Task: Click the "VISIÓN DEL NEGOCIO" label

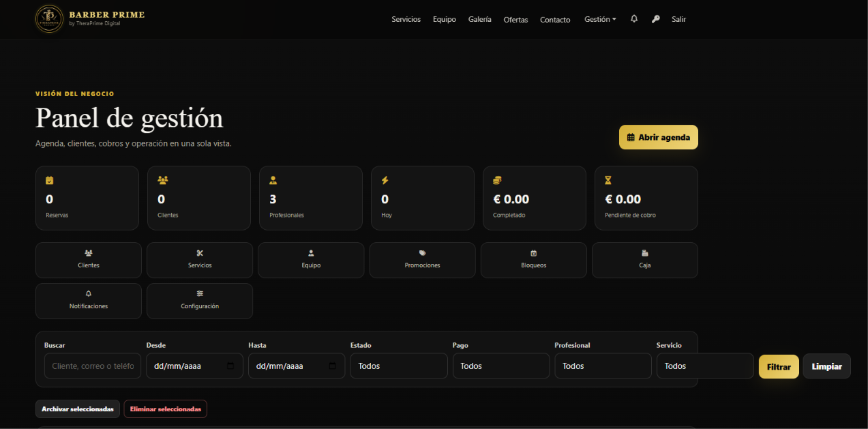Action: click(75, 94)
